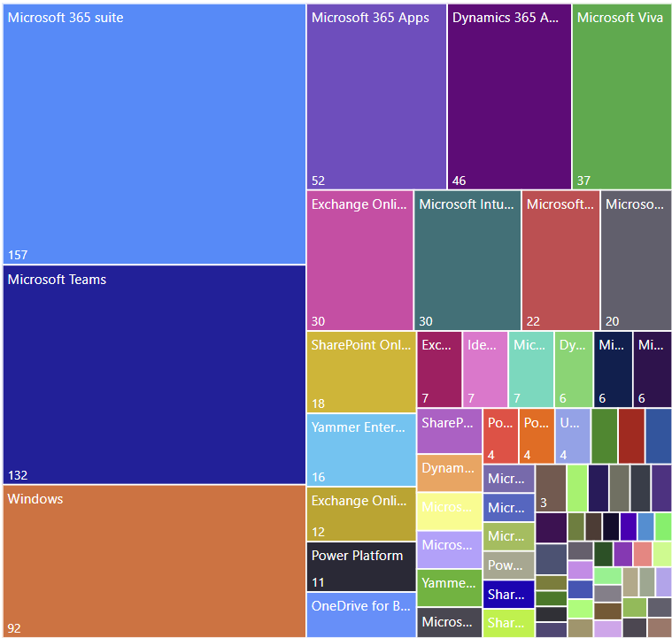The height and width of the screenshot is (638, 672).
Task: Click the Microsoft Teams tile showing 132
Action: click(x=154, y=374)
